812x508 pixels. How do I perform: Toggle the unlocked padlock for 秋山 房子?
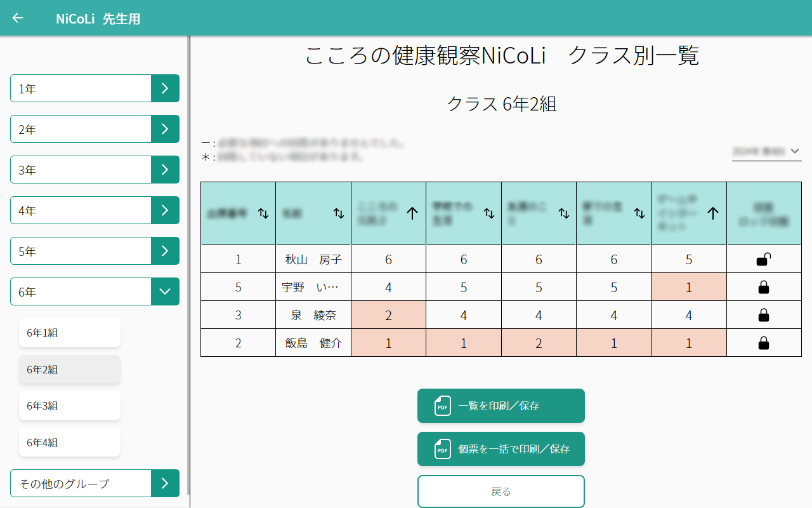click(764, 259)
